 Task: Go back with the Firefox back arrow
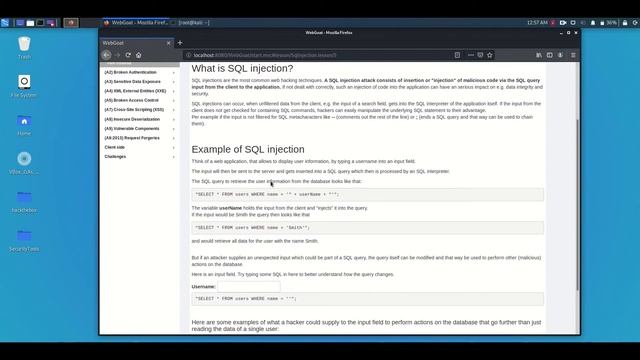(x=107, y=55)
